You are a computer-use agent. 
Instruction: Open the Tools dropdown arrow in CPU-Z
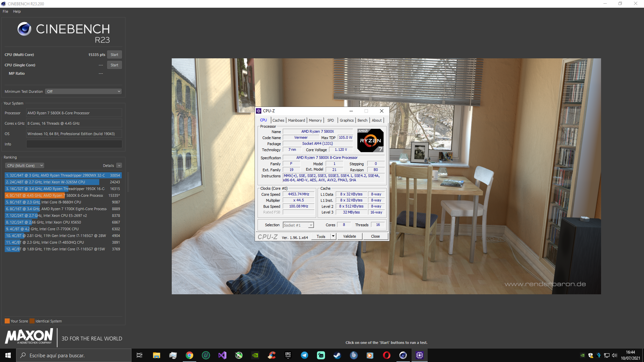[x=333, y=236]
